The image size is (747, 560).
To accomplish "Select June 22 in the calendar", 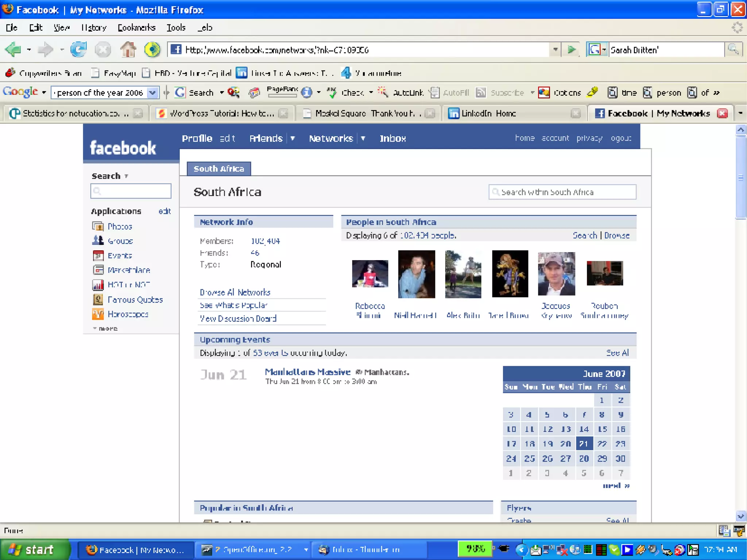I will coord(602,444).
